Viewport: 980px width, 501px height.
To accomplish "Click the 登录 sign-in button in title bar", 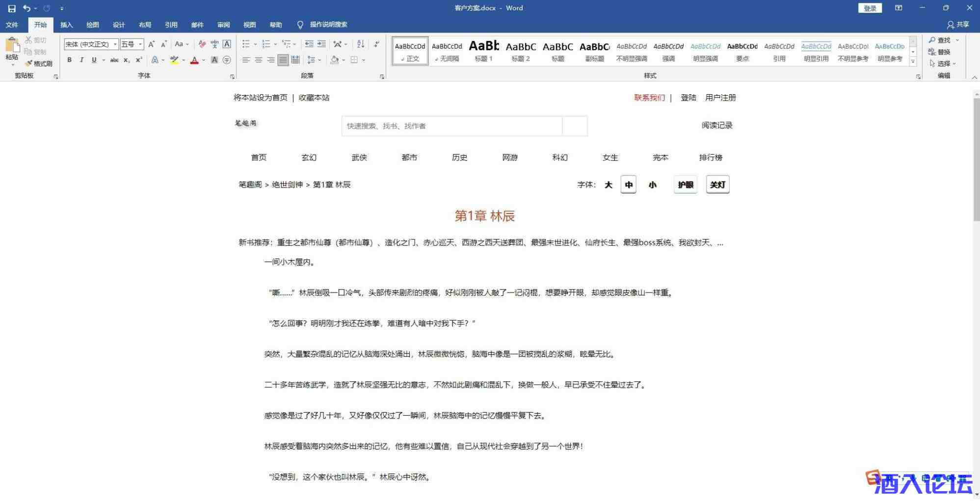I will coord(870,8).
